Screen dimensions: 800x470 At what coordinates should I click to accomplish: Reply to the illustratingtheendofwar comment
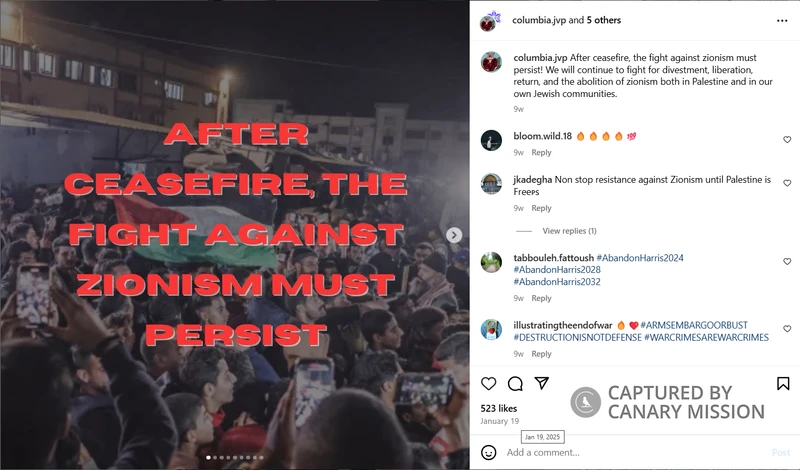click(541, 354)
